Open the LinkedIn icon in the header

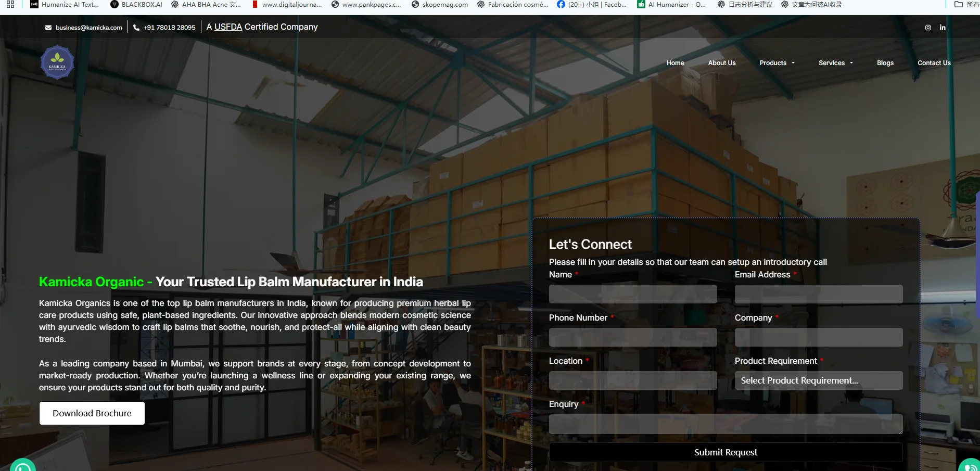click(x=943, y=28)
